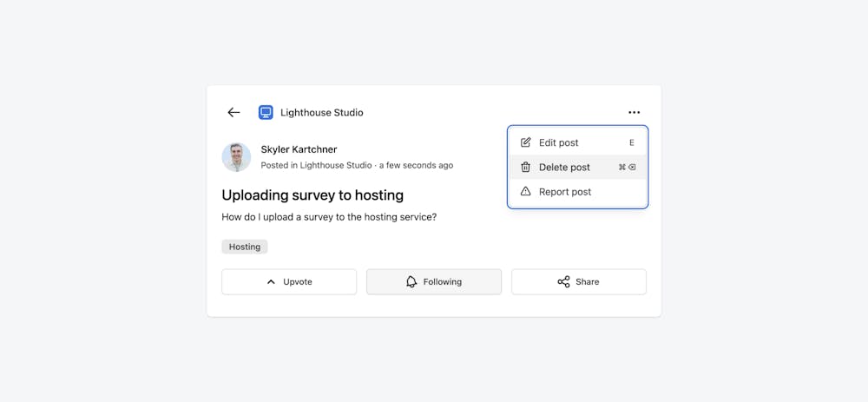Viewport: 868px width, 402px height.
Task: Click the bell notification icon
Action: point(411,282)
